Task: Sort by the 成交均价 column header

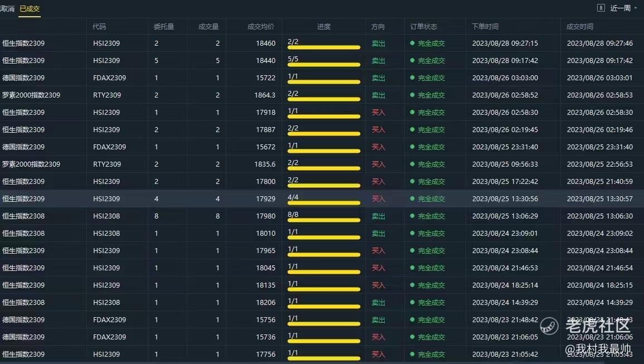Action: pos(261,26)
